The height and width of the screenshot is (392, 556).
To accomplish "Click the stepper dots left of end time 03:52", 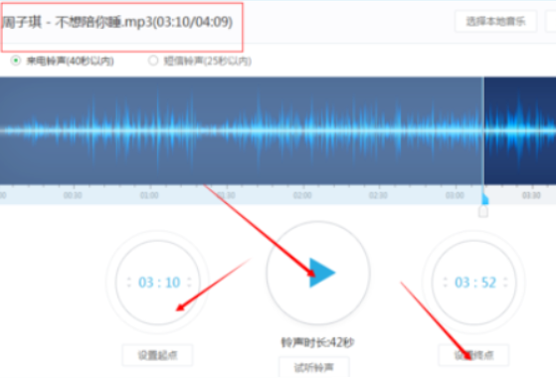I will (x=446, y=283).
